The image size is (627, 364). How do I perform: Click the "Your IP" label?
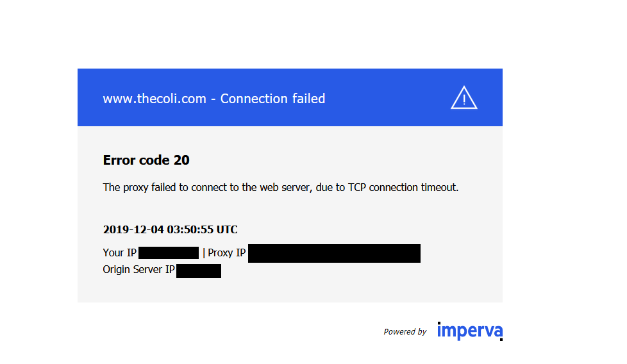[119, 252]
